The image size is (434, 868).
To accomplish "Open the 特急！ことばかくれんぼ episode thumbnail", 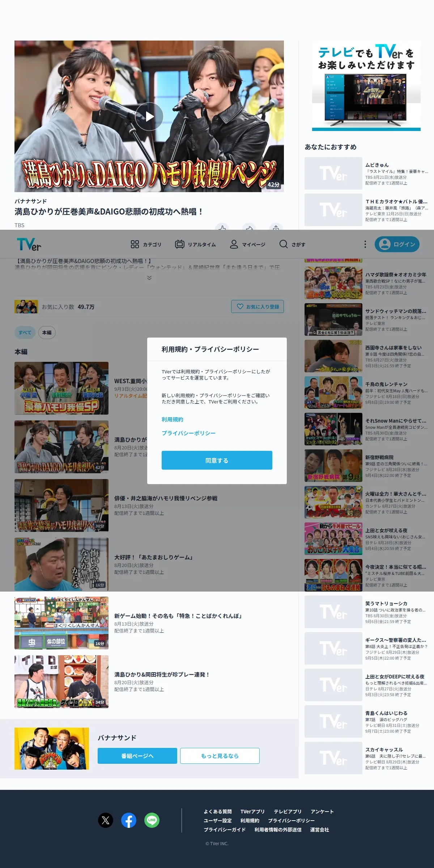I will point(61,623).
